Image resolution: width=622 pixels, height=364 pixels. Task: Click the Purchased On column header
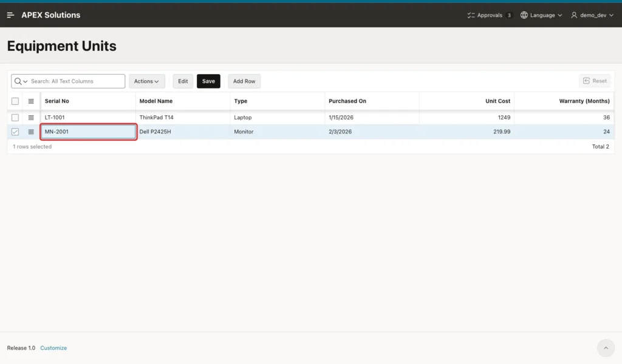[x=372, y=101]
